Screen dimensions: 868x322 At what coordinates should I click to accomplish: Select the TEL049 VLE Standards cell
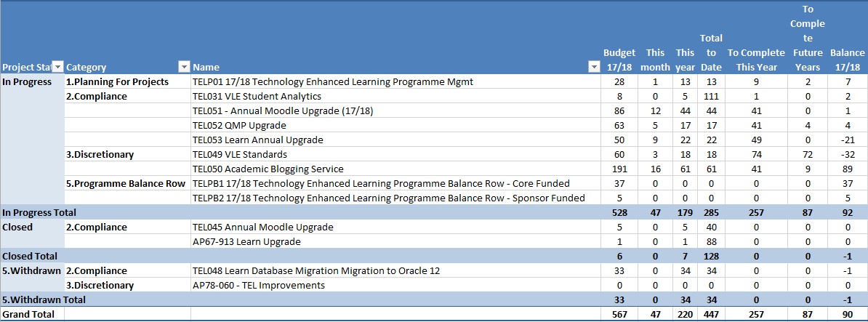(239, 154)
